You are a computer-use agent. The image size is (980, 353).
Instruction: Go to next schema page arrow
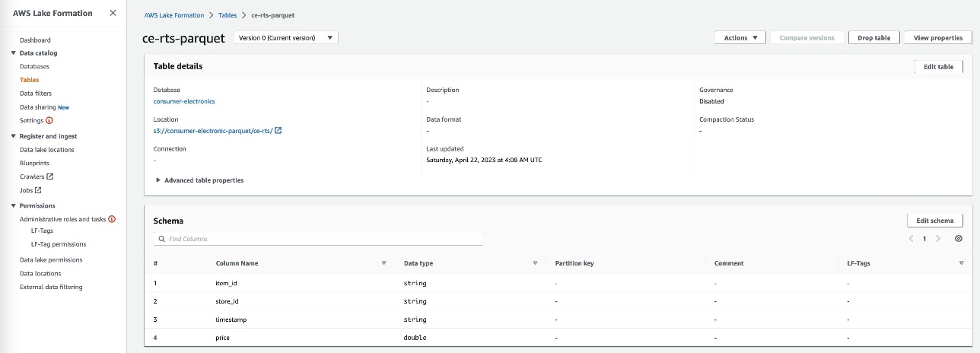938,238
